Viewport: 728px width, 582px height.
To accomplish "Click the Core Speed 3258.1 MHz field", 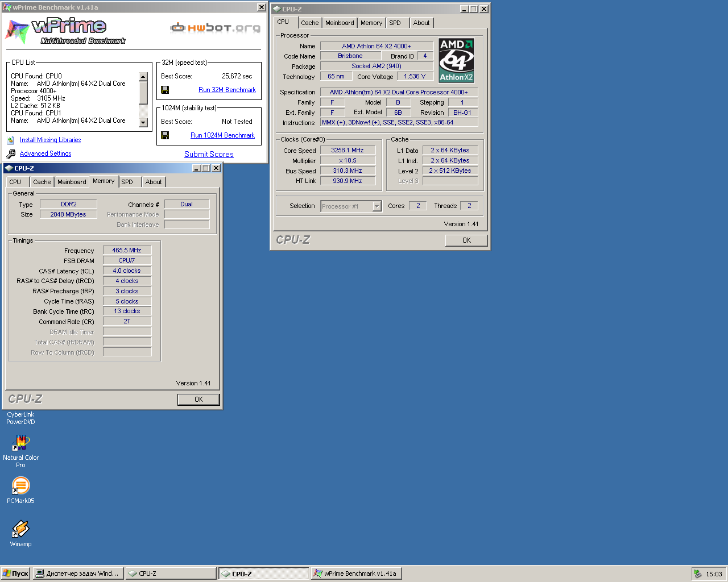I will click(x=348, y=151).
